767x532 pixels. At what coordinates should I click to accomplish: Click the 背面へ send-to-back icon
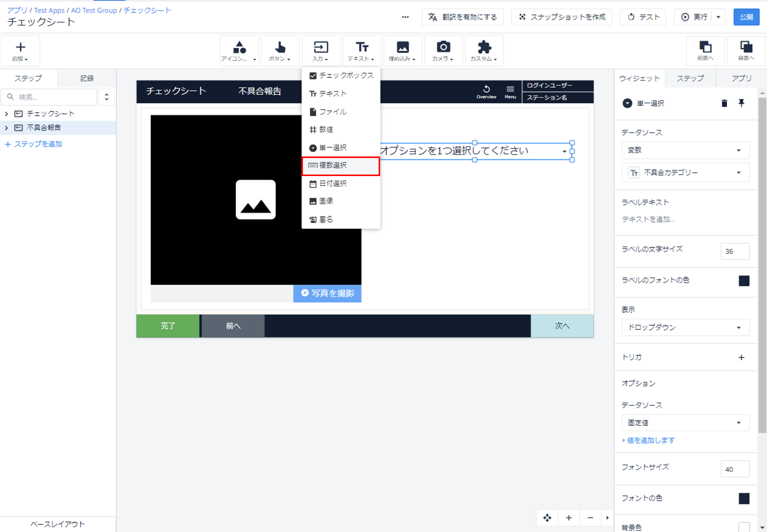point(746,51)
